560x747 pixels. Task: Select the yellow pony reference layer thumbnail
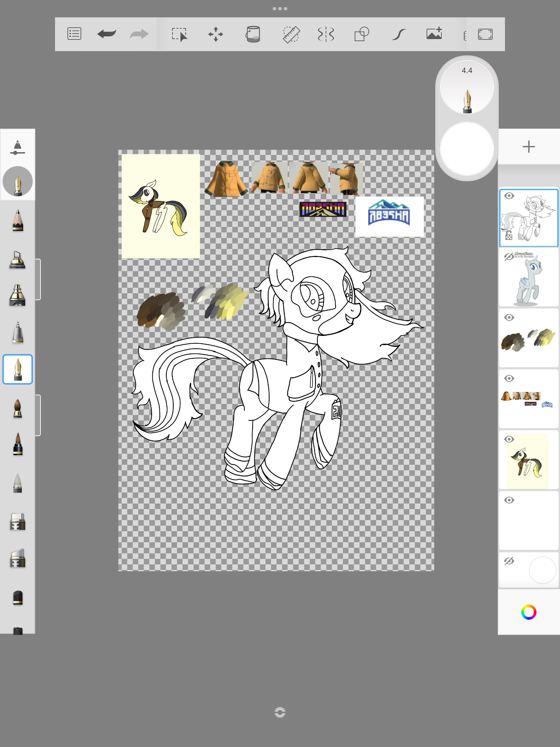(x=529, y=460)
